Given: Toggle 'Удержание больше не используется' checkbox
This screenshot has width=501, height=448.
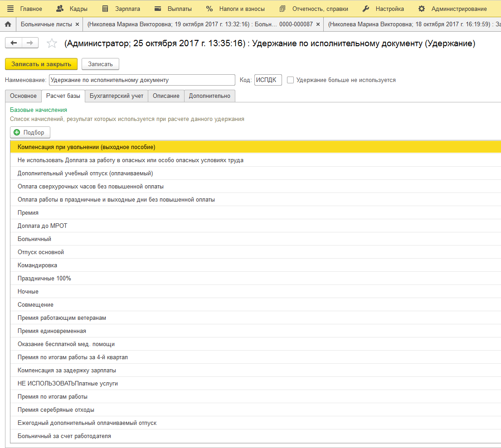Looking at the screenshot, I should click(291, 80).
